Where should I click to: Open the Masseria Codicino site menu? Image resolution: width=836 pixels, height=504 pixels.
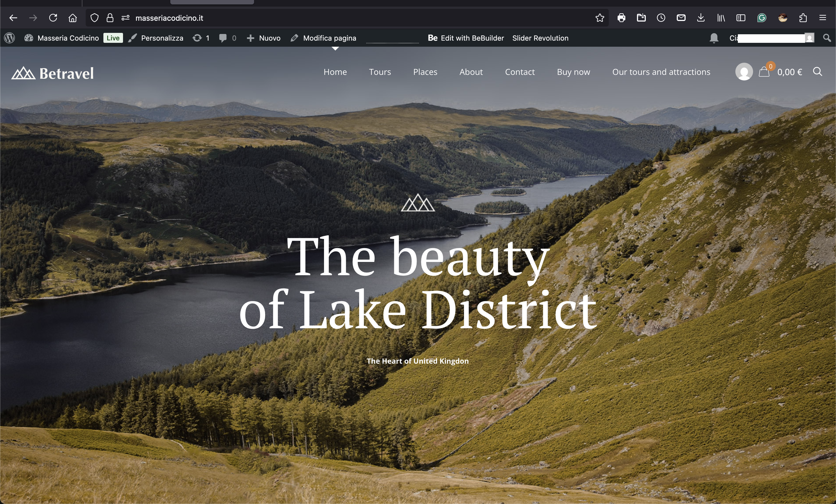tap(68, 38)
